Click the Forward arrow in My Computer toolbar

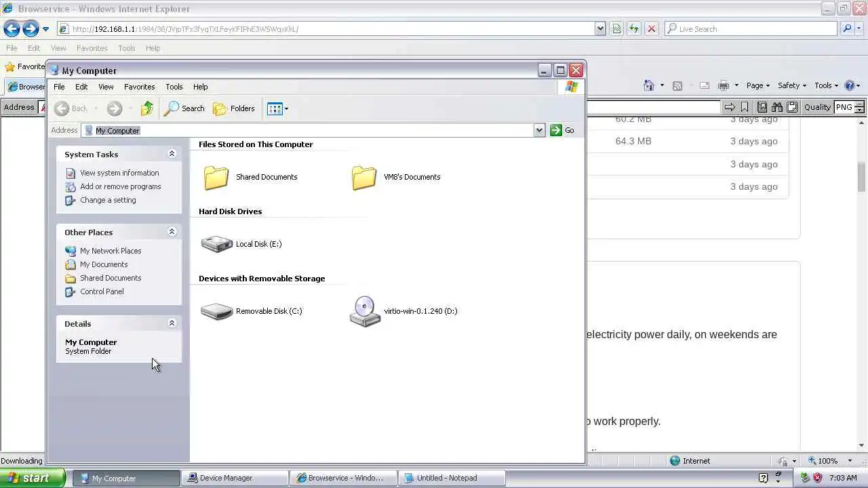click(115, 108)
